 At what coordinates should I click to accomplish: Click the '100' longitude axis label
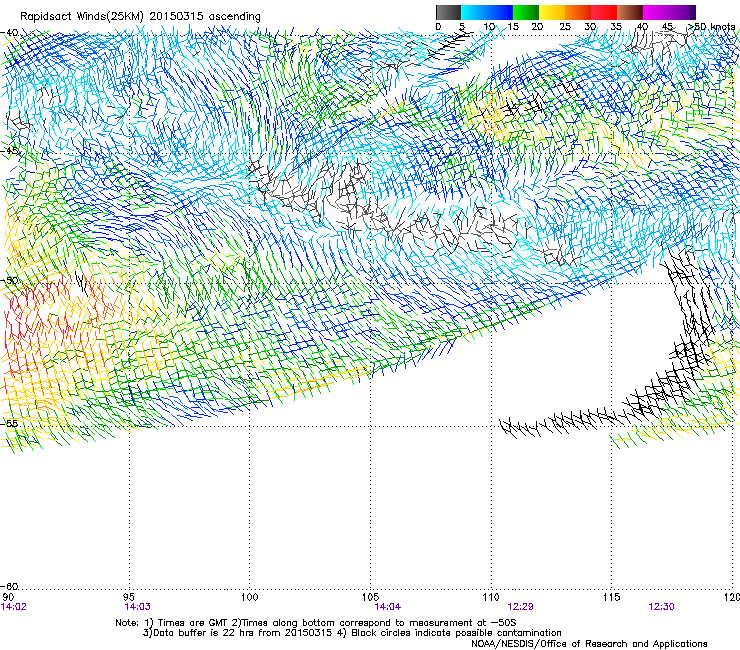click(250, 597)
